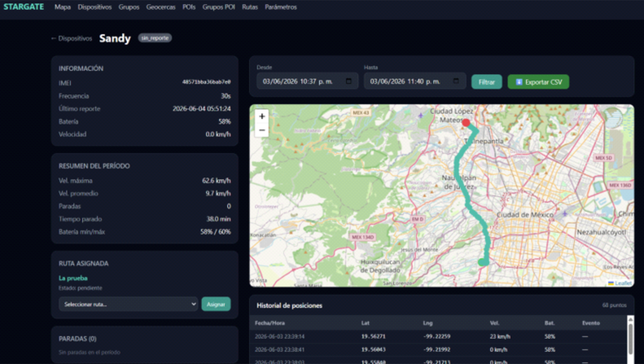Open the POIs page
The height and width of the screenshot is (364, 644).
click(x=189, y=7)
